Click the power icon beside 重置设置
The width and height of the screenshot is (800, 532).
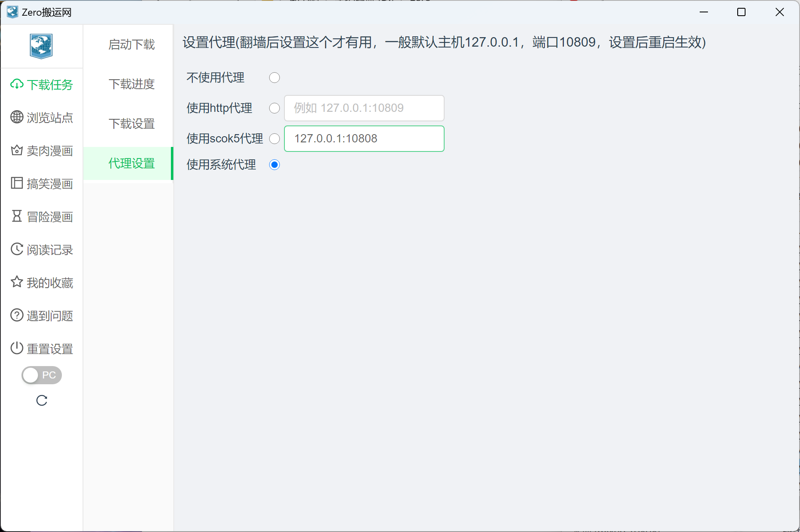pyautogui.click(x=17, y=348)
